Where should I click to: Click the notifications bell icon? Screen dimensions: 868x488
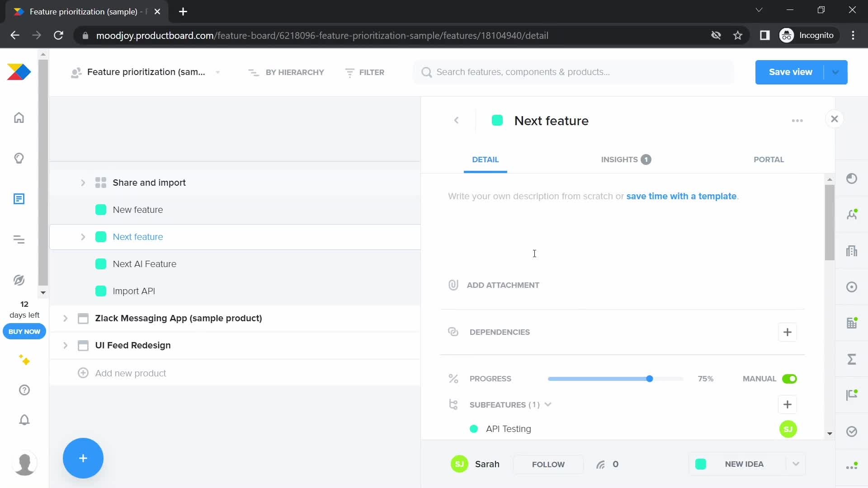pyautogui.click(x=24, y=420)
